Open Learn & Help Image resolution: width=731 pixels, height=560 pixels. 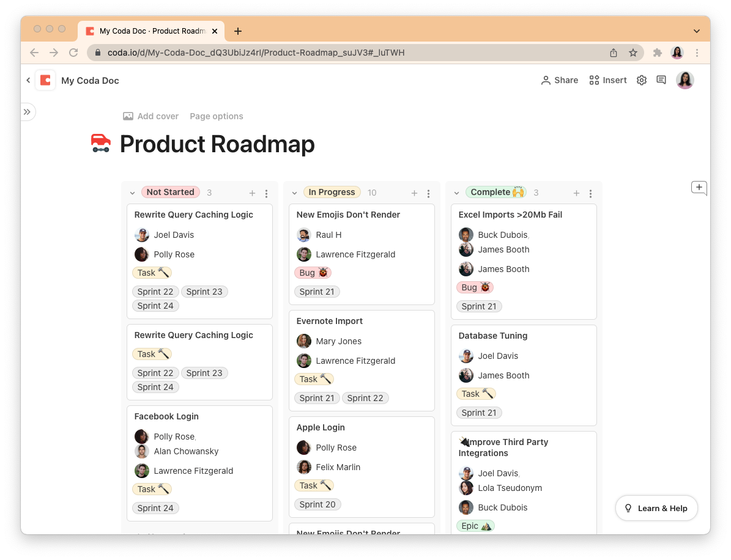pyautogui.click(x=656, y=508)
